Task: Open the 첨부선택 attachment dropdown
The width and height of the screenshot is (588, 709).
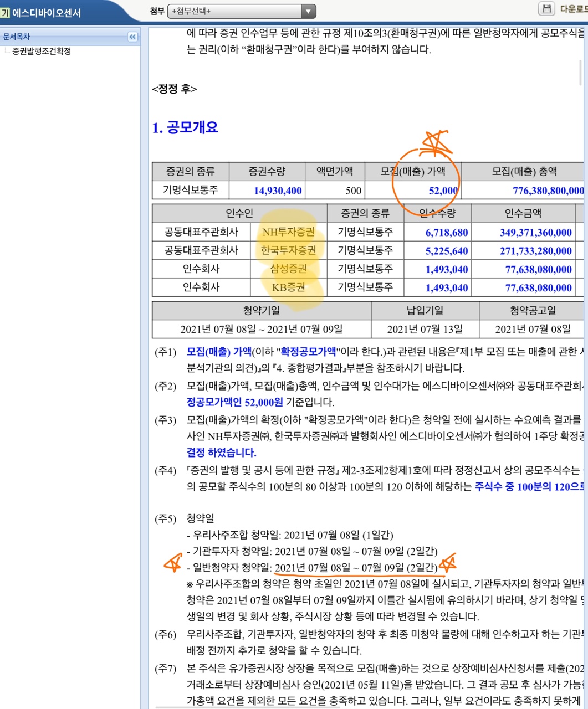Action: [241, 11]
